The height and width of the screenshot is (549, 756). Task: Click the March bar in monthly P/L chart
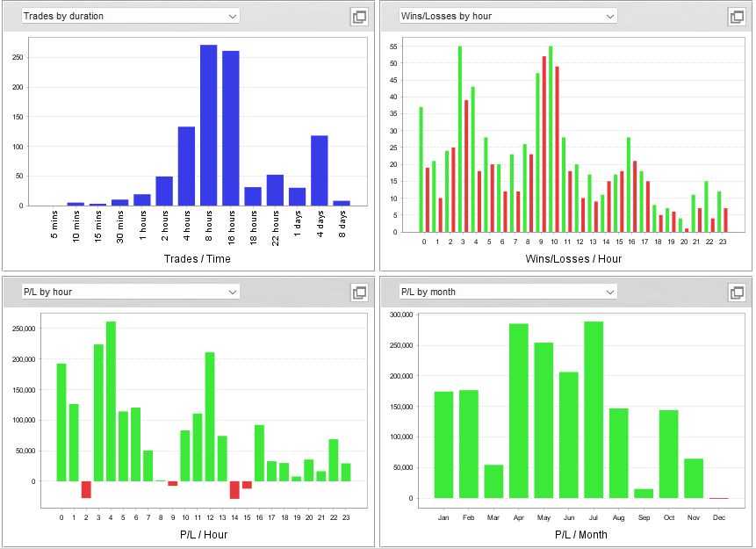(493, 481)
